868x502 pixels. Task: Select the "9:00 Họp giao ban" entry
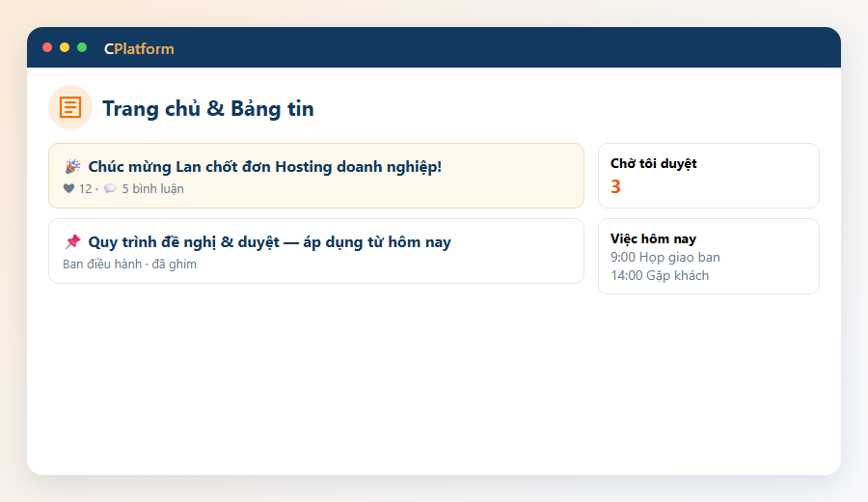coord(665,258)
